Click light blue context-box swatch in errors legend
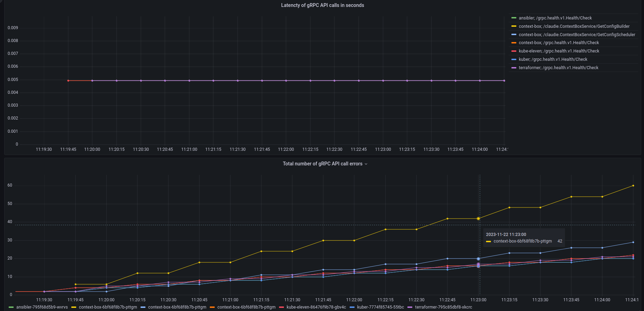 pos(143,307)
